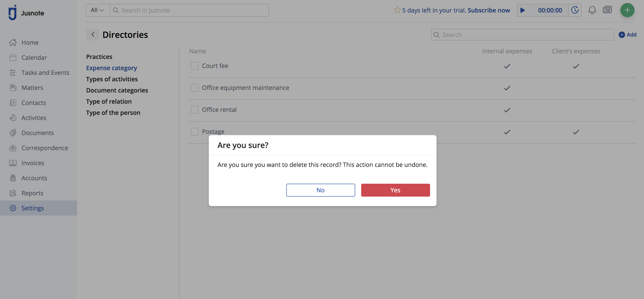Go back with the chevron button

coord(93,34)
